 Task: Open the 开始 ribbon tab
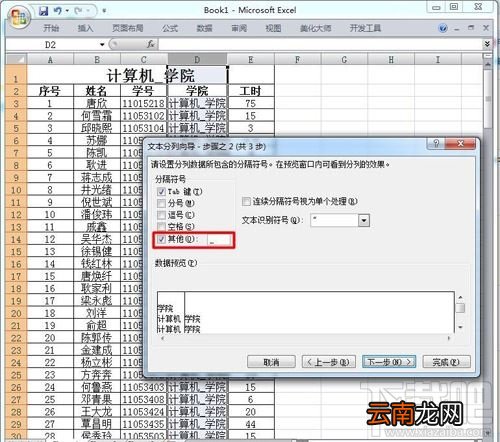click(51, 28)
